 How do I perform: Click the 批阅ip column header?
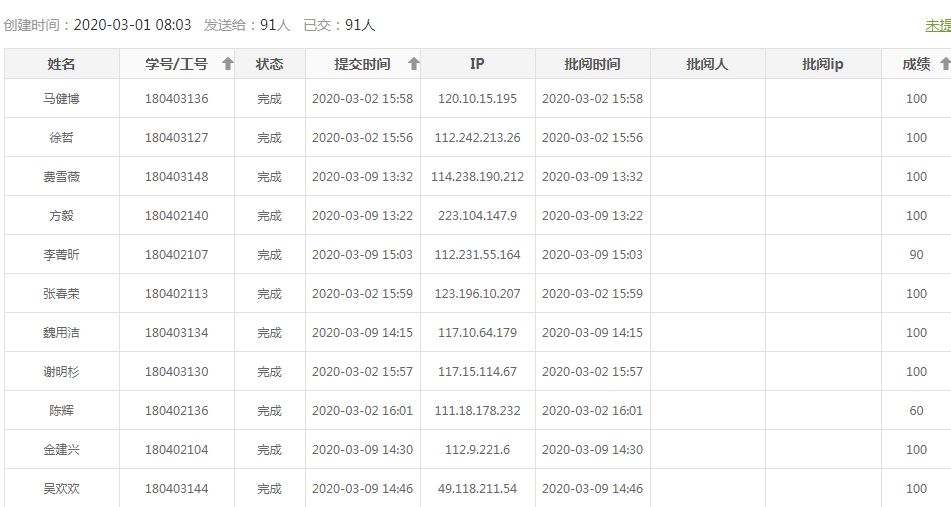[x=822, y=64]
